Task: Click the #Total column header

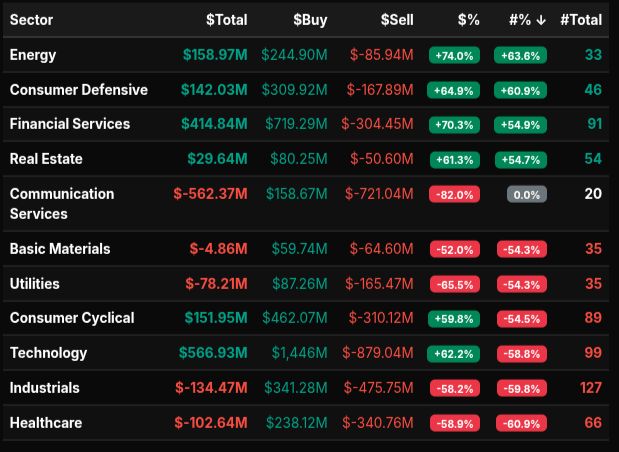Action: tap(581, 19)
